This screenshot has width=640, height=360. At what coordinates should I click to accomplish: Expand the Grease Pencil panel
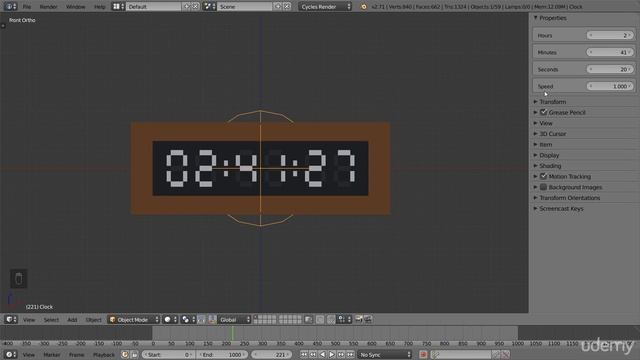[567, 112]
